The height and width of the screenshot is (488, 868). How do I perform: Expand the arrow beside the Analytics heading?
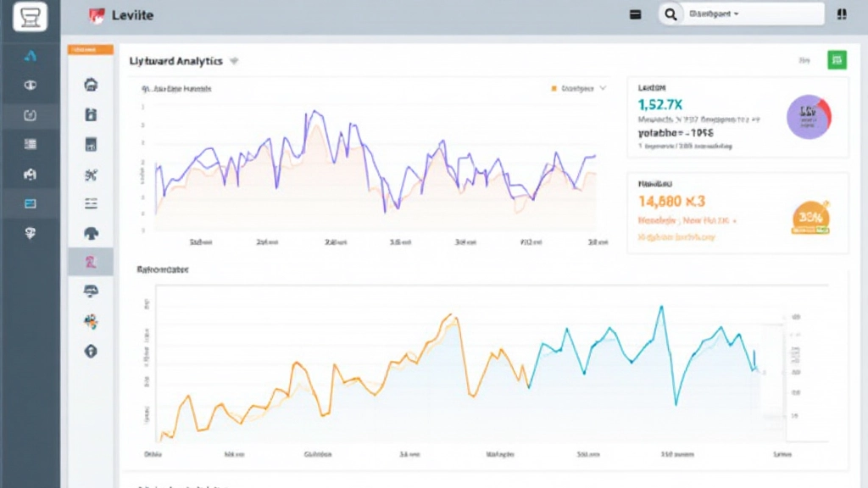coord(234,61)
